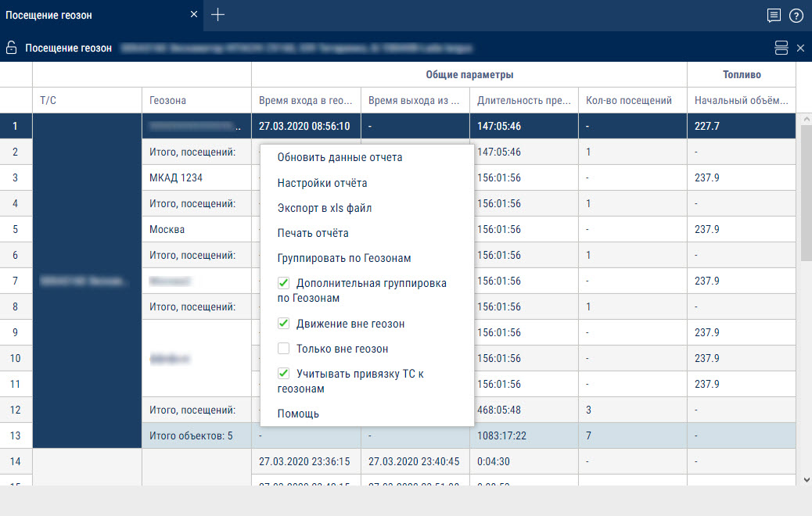
Task: Click the Итого объектов: 5 cell
Action: pyautogui.click(x=197, y=435)
